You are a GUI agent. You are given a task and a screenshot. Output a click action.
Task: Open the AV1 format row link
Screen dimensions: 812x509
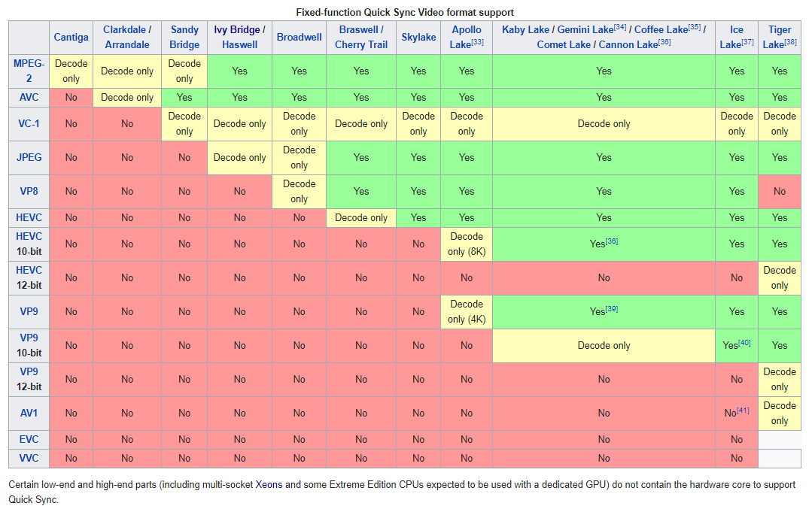29,413
